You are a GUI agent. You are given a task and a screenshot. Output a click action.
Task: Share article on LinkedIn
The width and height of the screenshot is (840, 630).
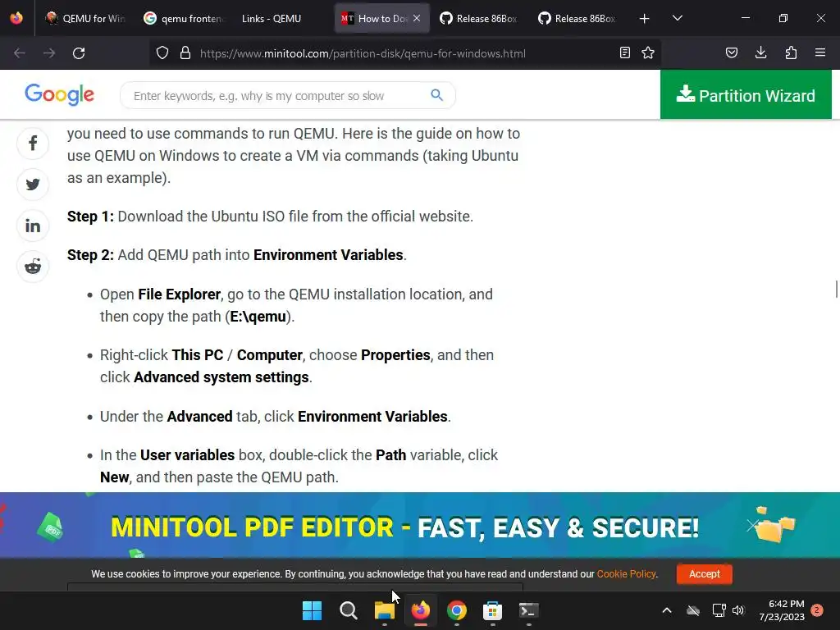(33, 226)
